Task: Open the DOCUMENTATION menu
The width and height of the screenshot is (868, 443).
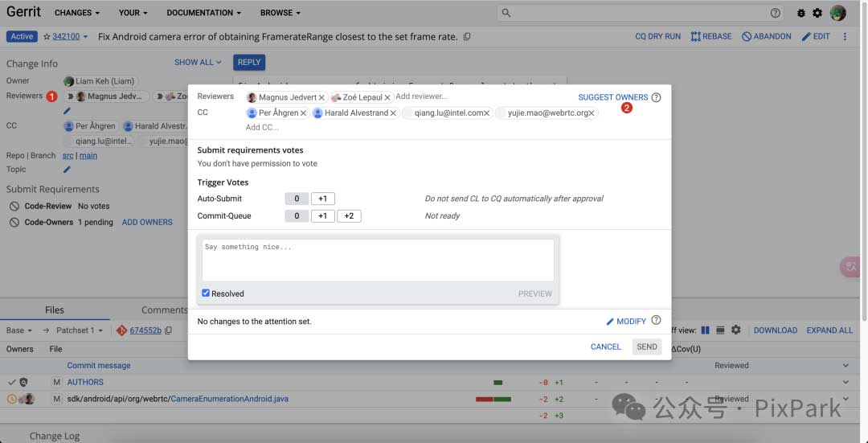Action: (x=204, y=13)
